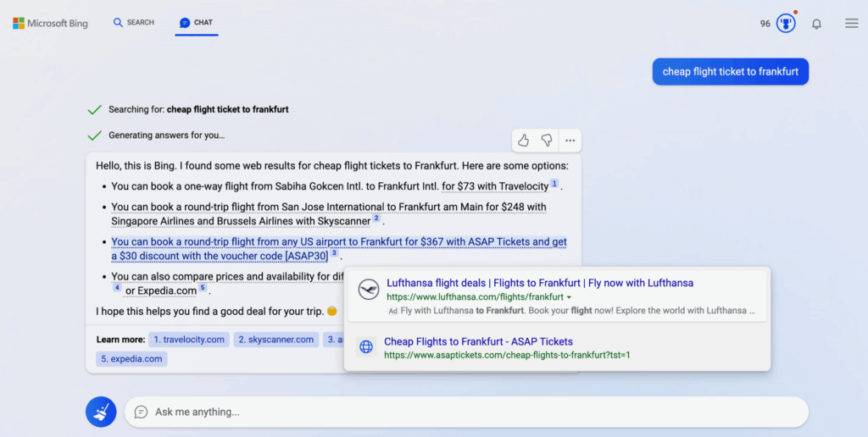Click the Searching for status line
868x437 pixels.
pos(198,109)
